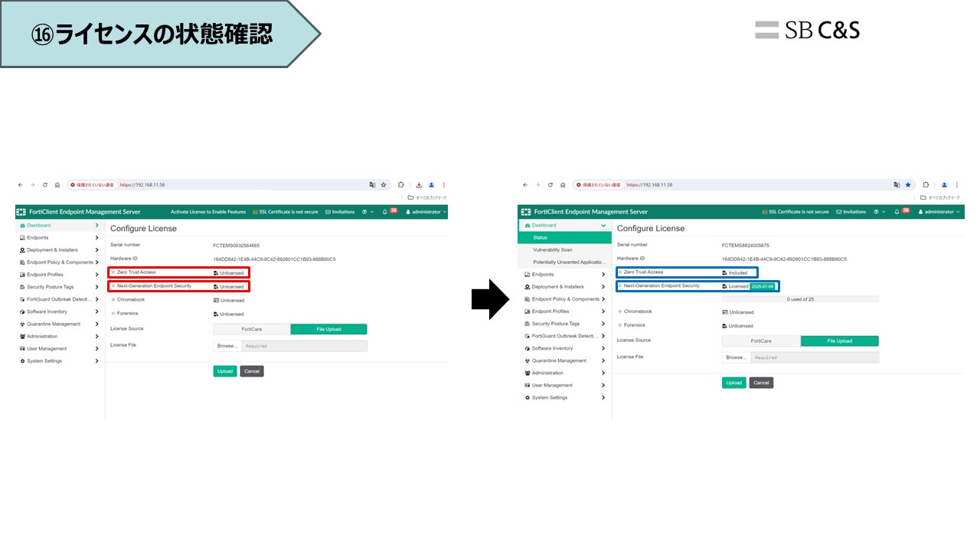Open extensions puzzle icon in the right browser

pos(926,184)
